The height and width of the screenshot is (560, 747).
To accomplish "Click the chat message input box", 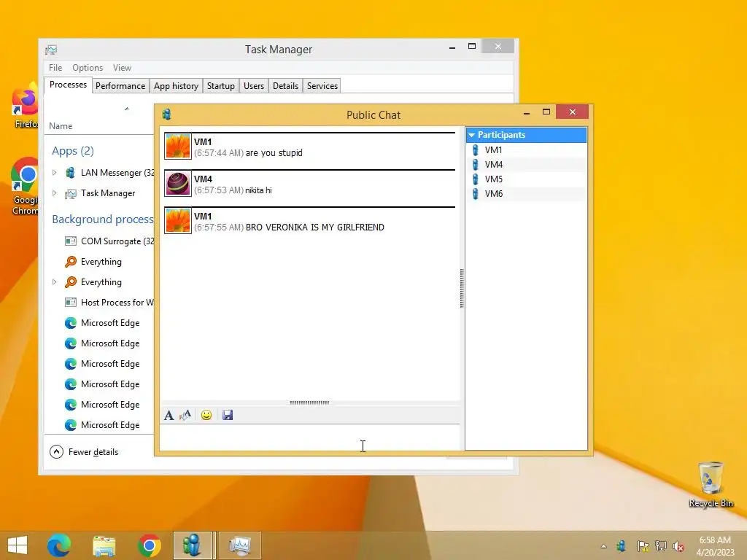I will pyautogui.click(x=309, y=437).
